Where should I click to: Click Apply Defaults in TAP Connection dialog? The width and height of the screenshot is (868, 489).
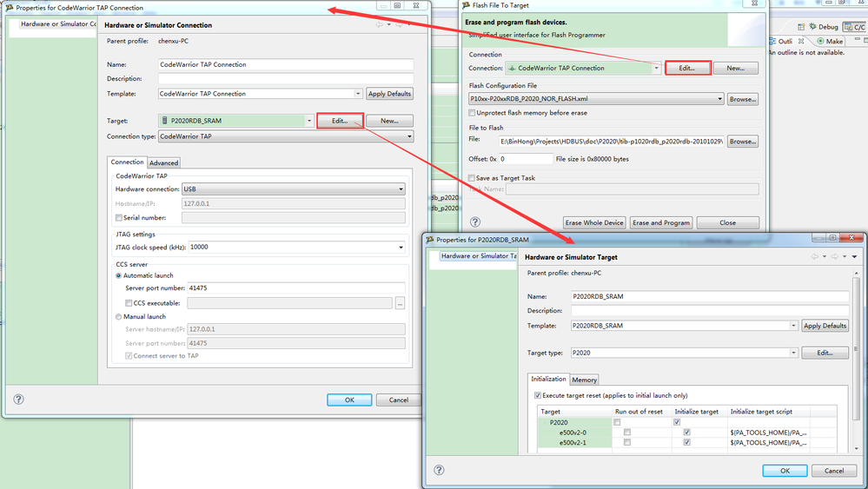pyautogui.click(x=390, y=94)
